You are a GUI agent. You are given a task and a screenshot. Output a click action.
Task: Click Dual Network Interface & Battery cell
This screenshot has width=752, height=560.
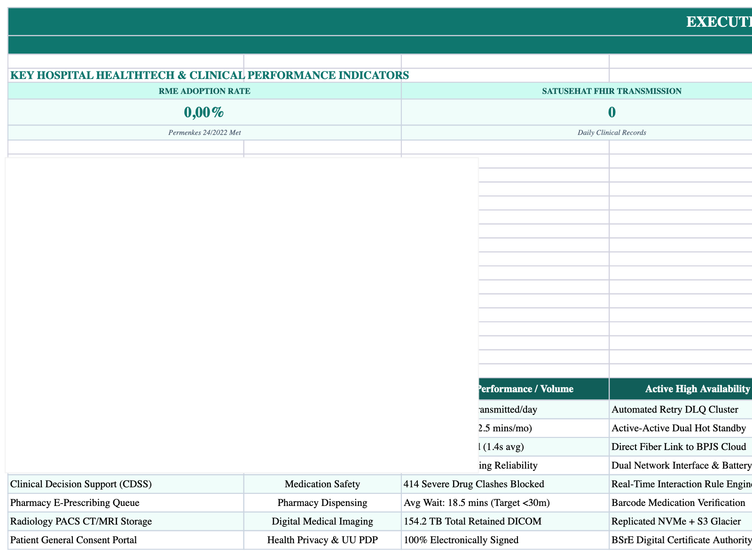pos(681,466)
